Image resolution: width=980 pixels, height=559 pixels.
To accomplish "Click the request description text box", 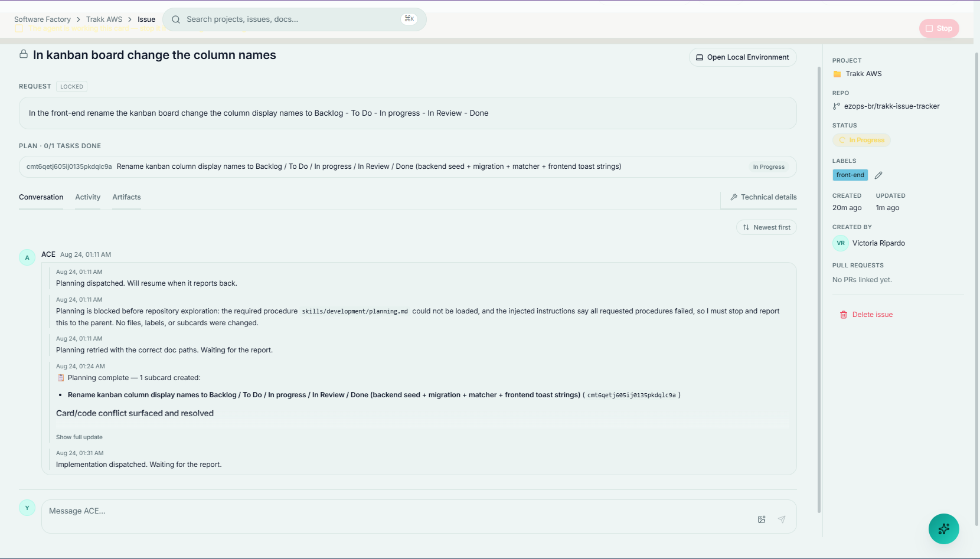I will click(407, 113).
